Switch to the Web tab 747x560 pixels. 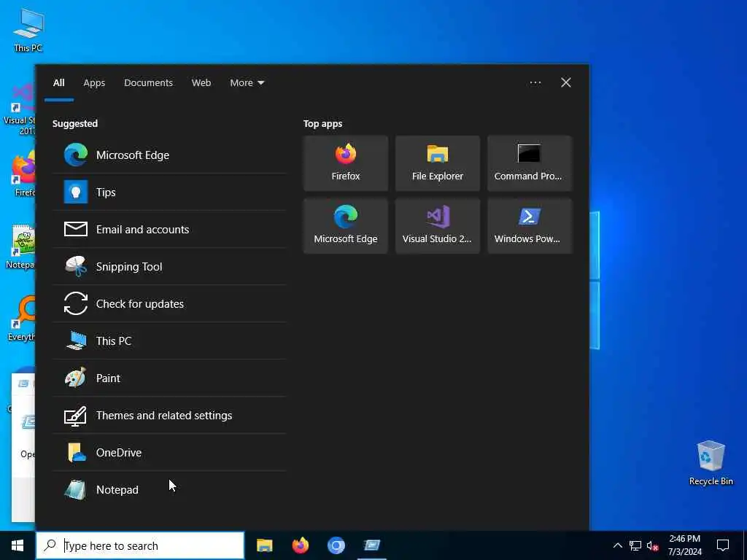tap(201, 83)
